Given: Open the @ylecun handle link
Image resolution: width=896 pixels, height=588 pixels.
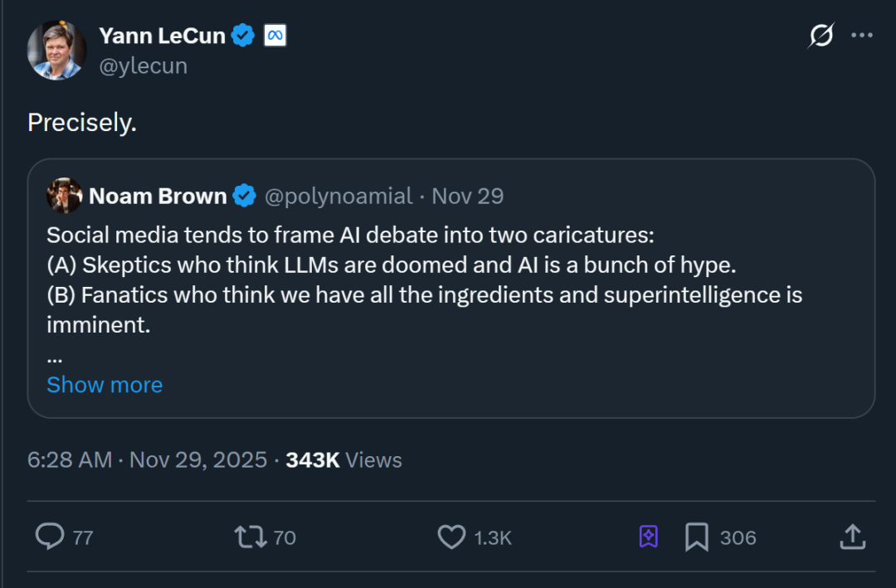Looking at the screenshot, I should (x=143, y=66).
